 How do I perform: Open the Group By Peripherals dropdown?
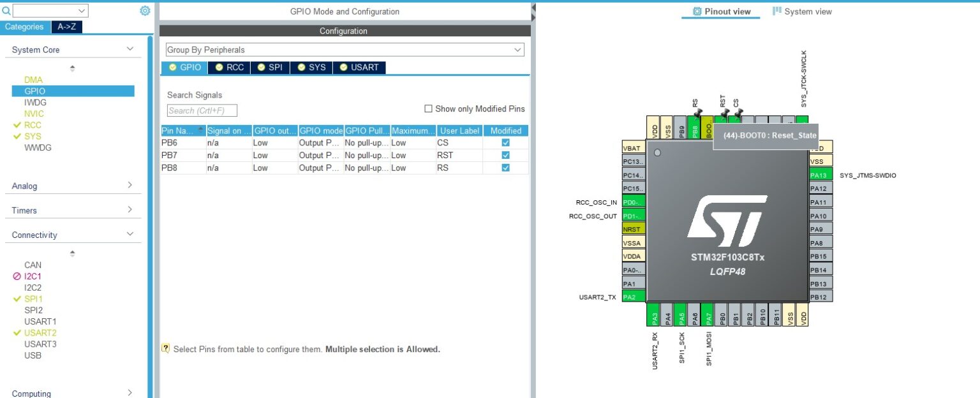345,50
